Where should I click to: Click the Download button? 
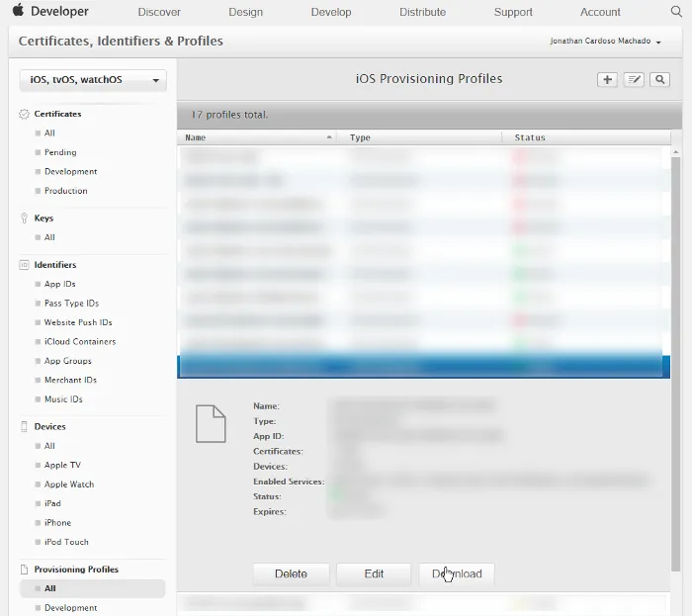click(457, 573)
